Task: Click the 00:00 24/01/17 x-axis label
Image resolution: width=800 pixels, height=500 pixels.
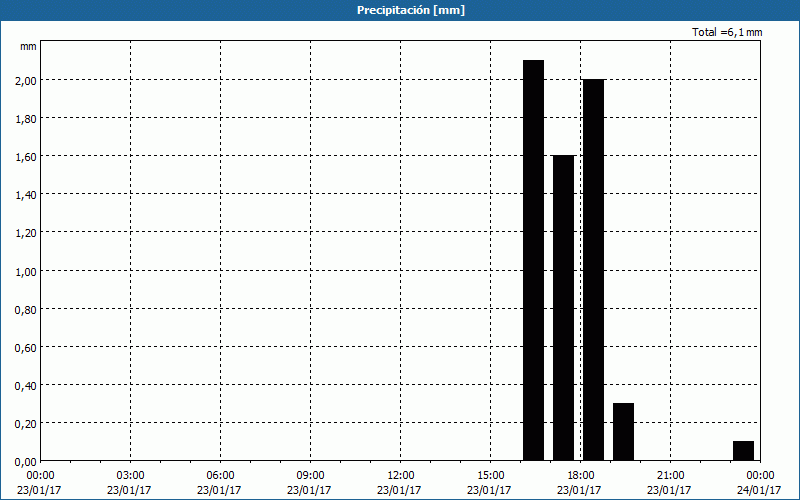Action: click(x=760, y=483)
